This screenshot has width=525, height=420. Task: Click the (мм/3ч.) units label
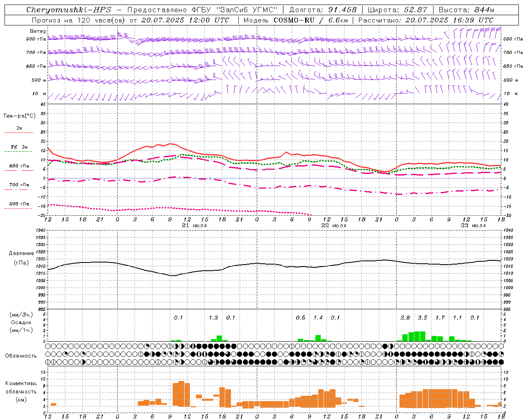coord(21,315)
